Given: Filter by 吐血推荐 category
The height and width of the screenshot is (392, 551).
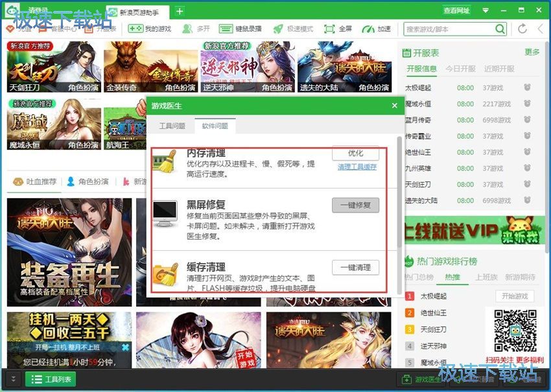Looking at the screenshot, I should click(x=34, y=181).
